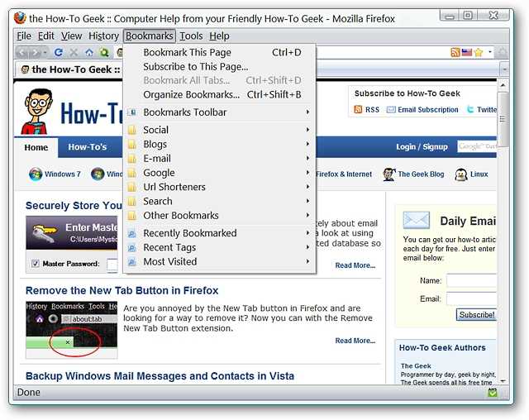Open the Edit menu
The image size is (529, 420).
coord(46,36)
